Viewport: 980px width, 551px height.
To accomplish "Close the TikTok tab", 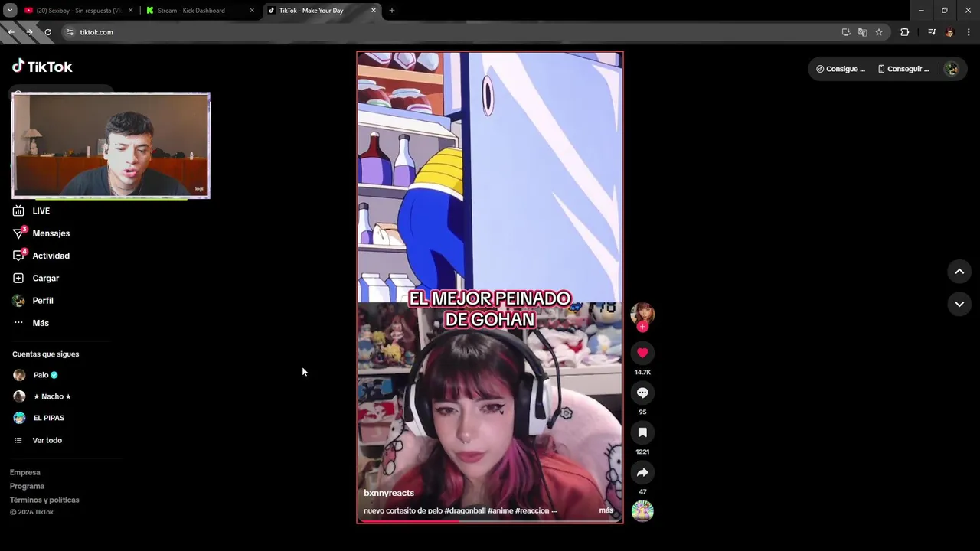I will coord(374,11).
